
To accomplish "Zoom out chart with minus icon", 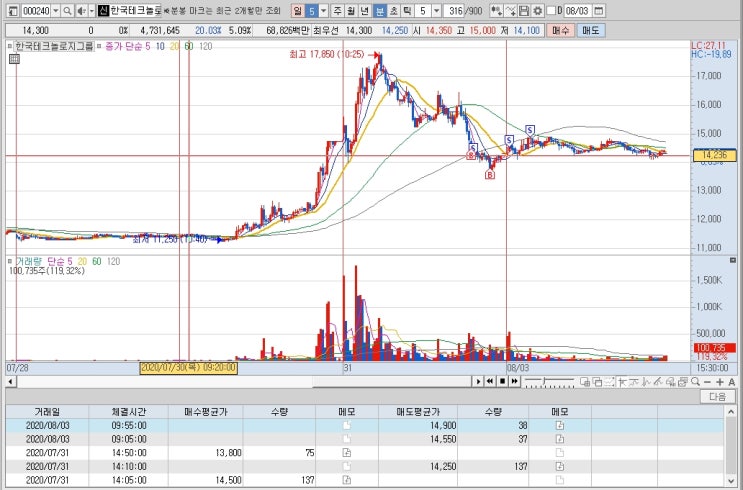I will (707, 382).
